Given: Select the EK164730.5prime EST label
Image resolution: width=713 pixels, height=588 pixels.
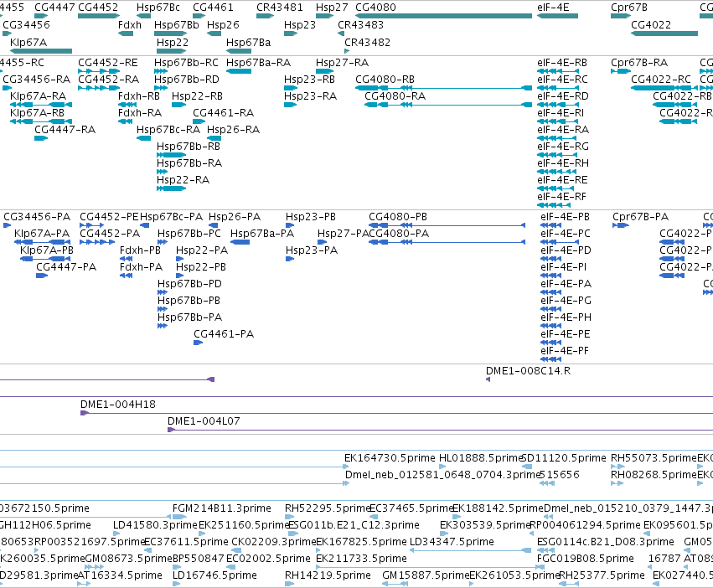Looking at the screenshot, I should pos(390,457).
